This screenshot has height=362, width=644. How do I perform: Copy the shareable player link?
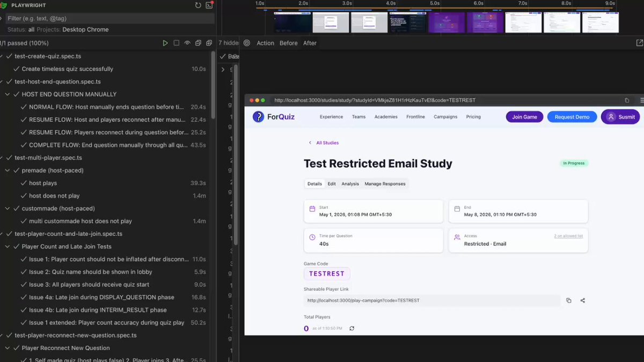click(569, 300)
